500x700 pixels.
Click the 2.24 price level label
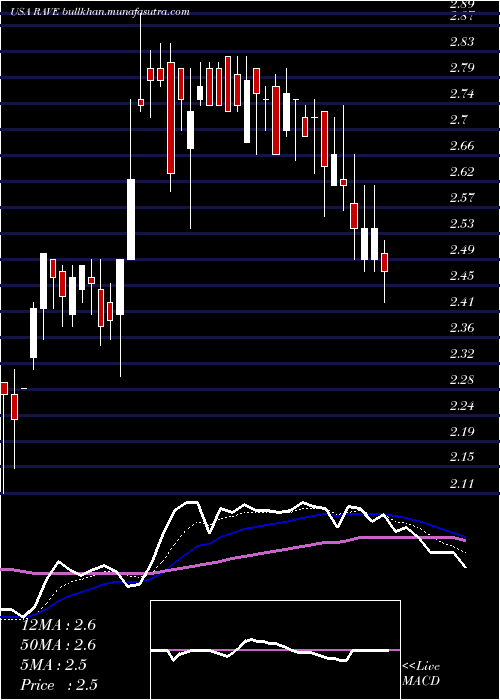[x=462, y=406]
